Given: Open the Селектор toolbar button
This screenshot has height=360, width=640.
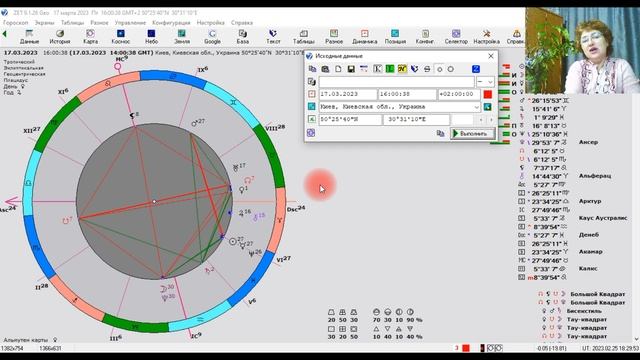Looking at the screenshot, I should tap(456, 36).
